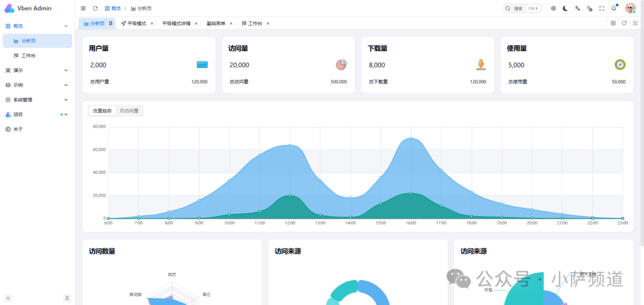644x305 pixels.
Task: Click the 8,000 value in the 下载量 card
Action: coord(377,65)
